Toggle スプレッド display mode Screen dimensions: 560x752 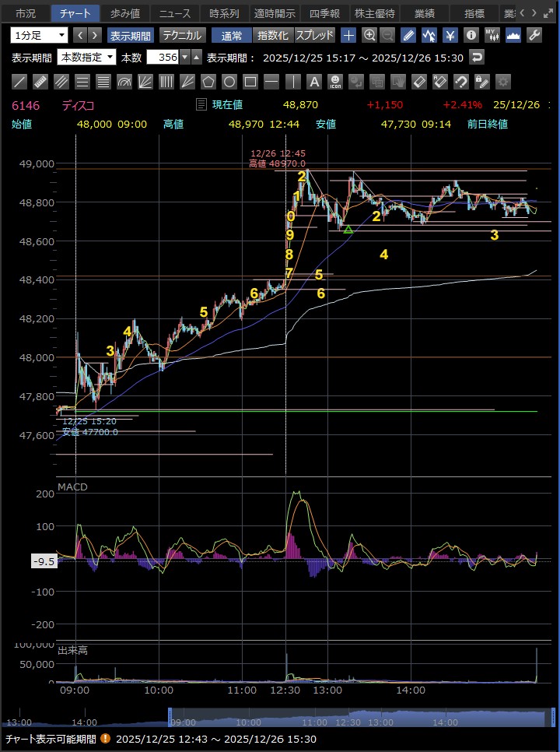[x=314, y=35]
